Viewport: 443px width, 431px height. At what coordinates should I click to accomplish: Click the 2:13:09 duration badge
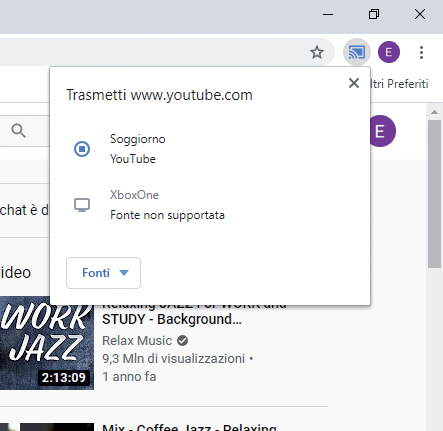point(64,378)
